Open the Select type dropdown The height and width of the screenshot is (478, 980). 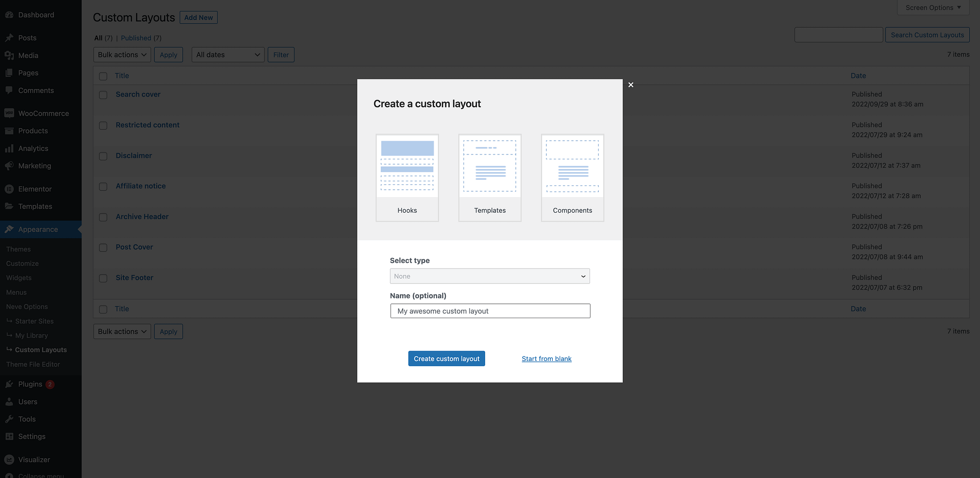(490, 276)
